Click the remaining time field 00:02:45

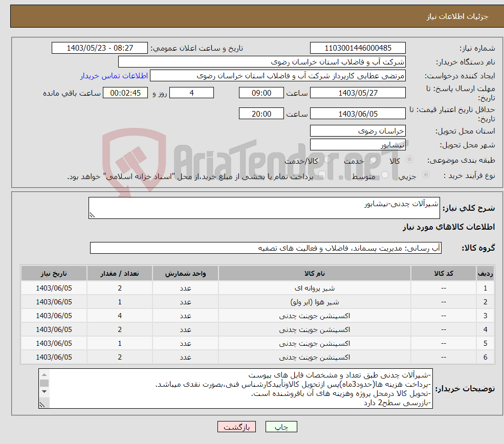[125, 93]
